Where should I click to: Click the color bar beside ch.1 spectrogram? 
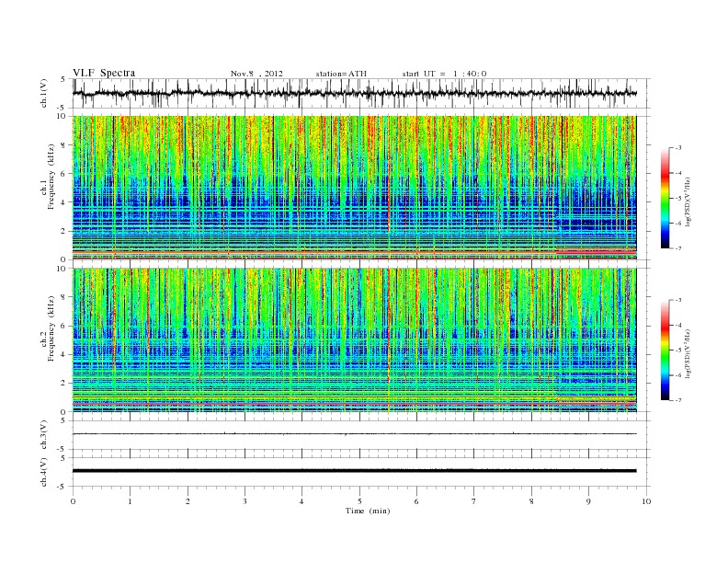(665, 198)
